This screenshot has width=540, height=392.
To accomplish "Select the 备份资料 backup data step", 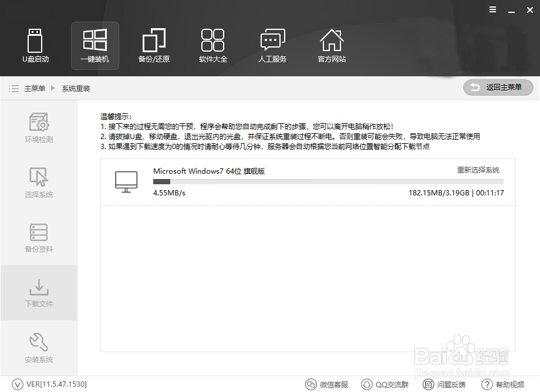I will pyautogui.click(x=39, y=238).
